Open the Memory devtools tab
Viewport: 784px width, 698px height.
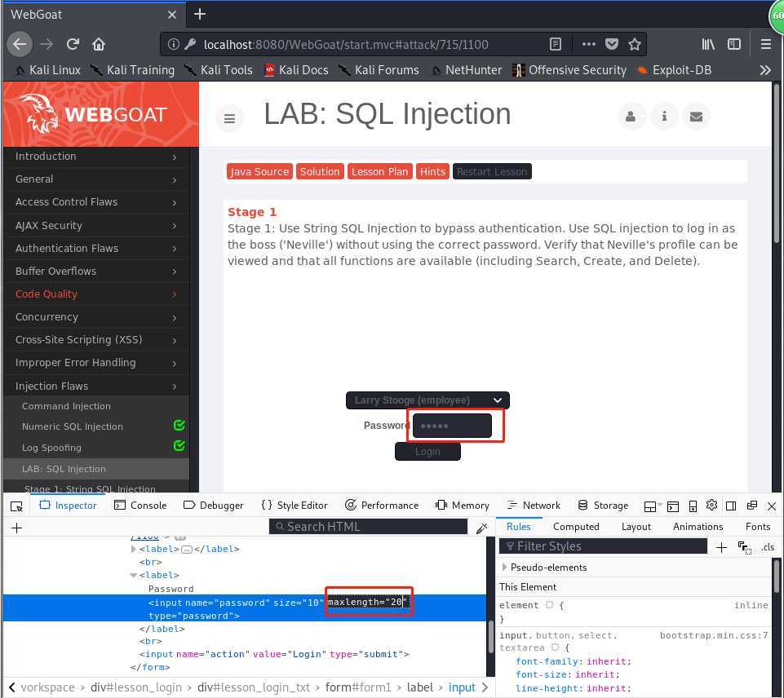point(462,505)
